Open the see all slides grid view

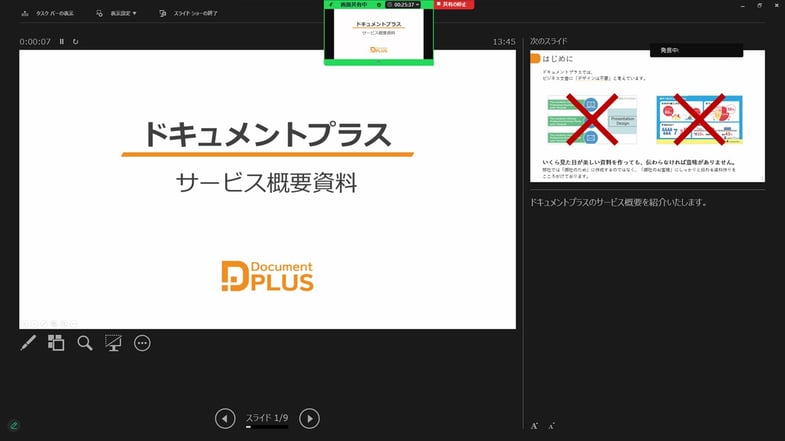[56, 343]
